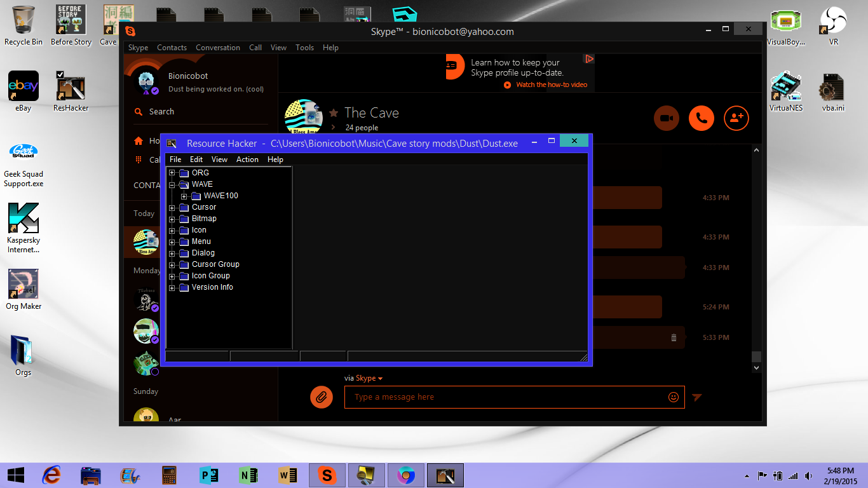Open Skype Home icon in sidebar
868x488 pixels.
coord(138,141)
